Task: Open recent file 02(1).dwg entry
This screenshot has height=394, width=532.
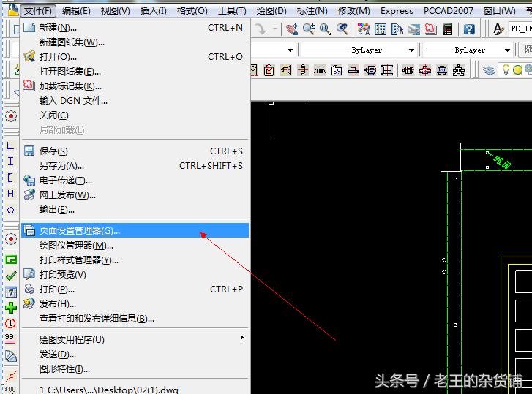Action: pyautogui.click(x=135, y=390)
